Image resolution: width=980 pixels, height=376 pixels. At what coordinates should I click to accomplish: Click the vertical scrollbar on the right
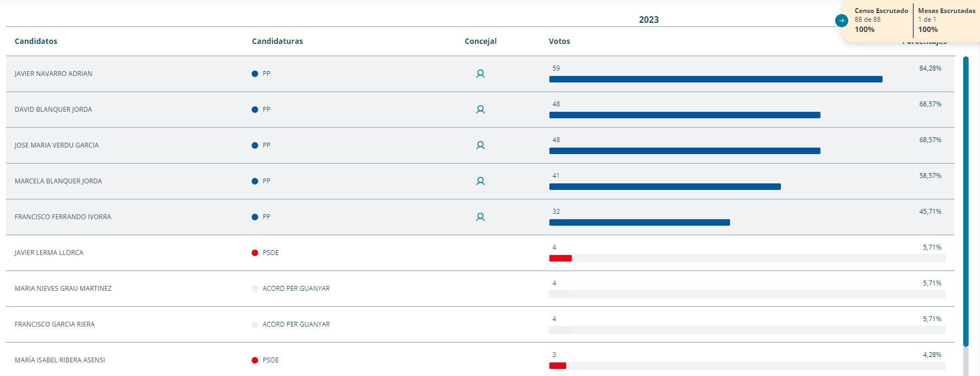(965, 201)
